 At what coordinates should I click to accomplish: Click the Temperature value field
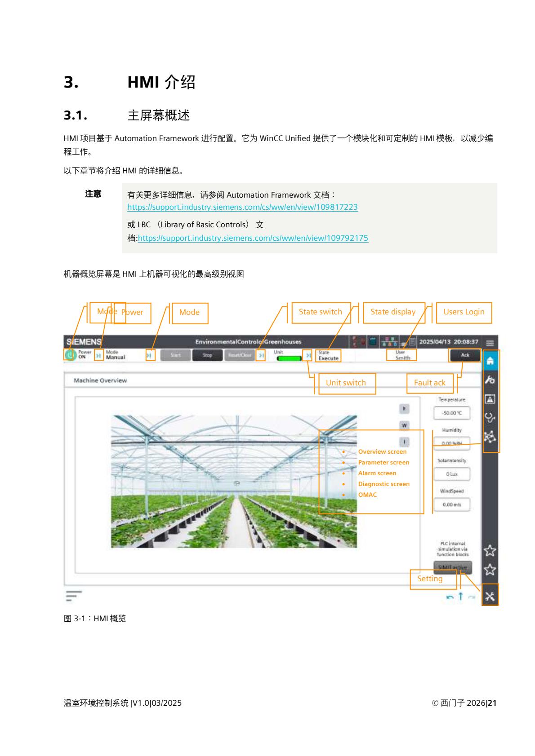[x=451, y=413]
